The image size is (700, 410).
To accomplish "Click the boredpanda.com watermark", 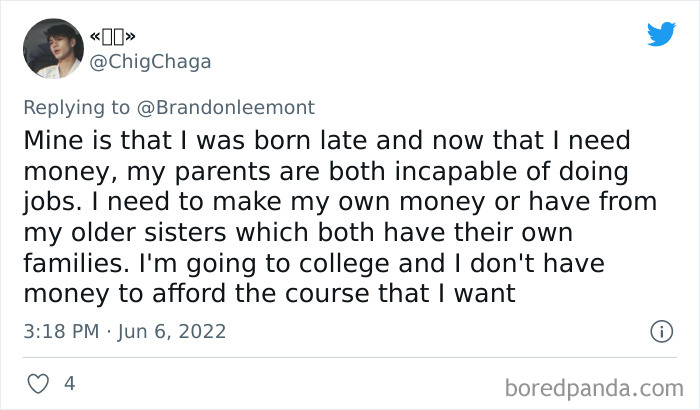I will pyautogui.click(x=595, y=386).
